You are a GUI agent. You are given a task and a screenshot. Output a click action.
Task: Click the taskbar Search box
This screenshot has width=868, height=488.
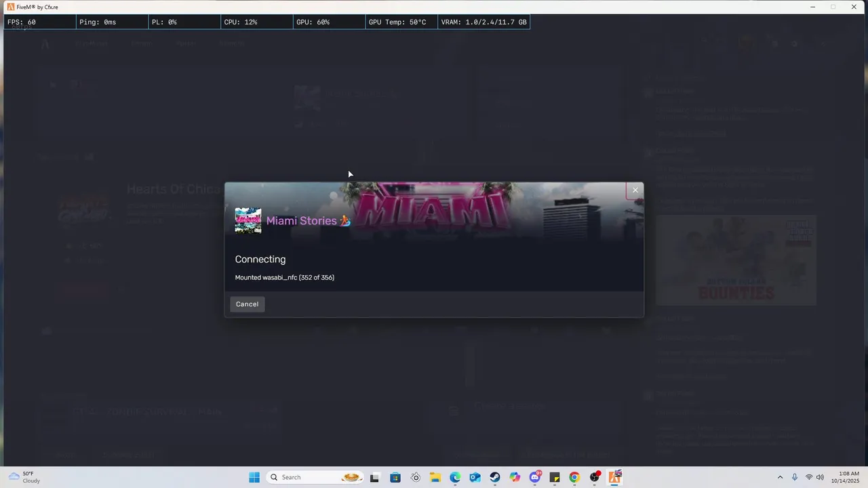315,477
